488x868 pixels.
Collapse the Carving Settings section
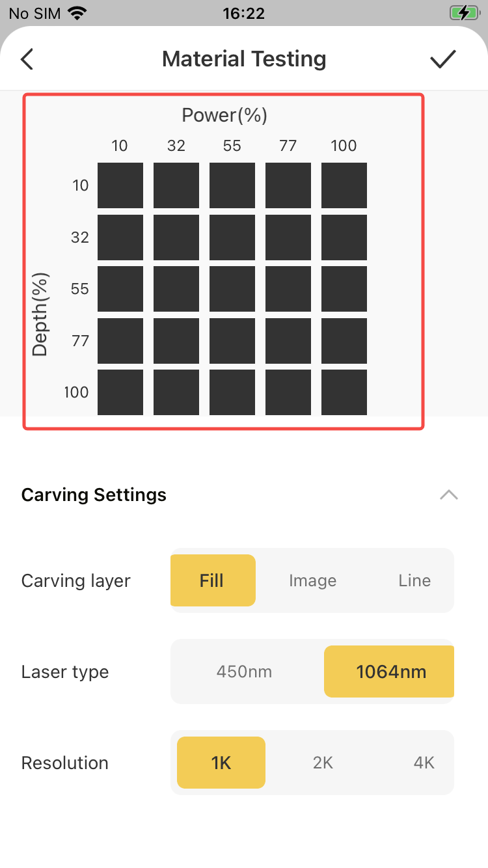(448, 495)
